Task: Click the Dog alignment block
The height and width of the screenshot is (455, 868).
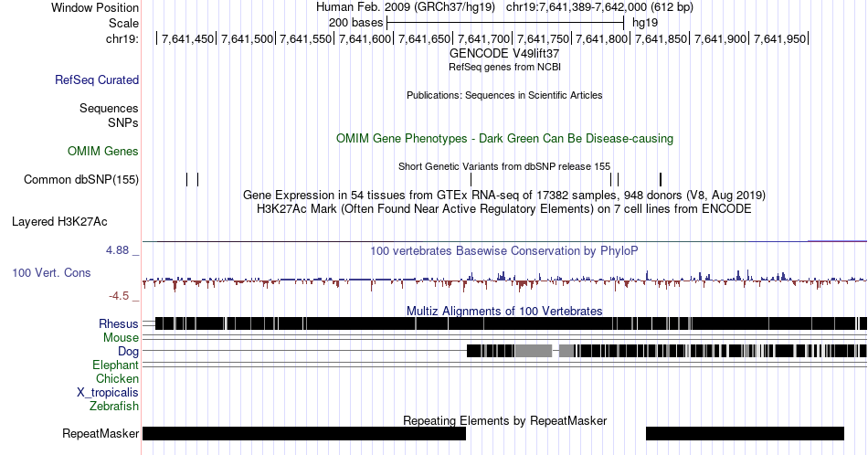Action: [666, 351]
